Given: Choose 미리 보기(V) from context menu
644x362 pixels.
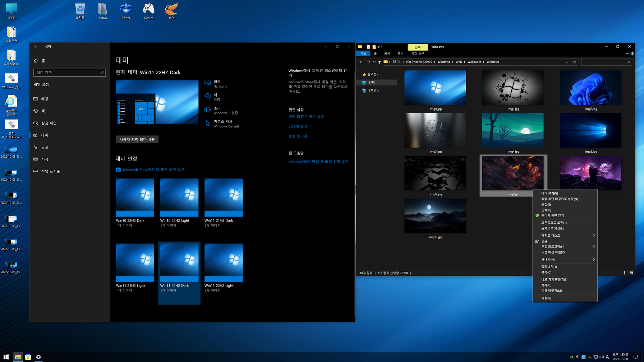Looking at the screenshot, I should (565, 193).
